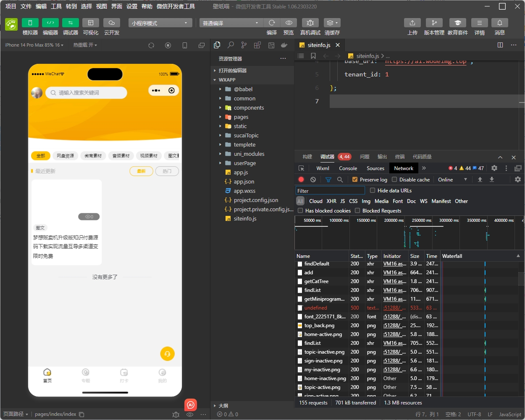Filter network by Img type
This screenshot has height=420, width=525.
(x=366, y=201)
